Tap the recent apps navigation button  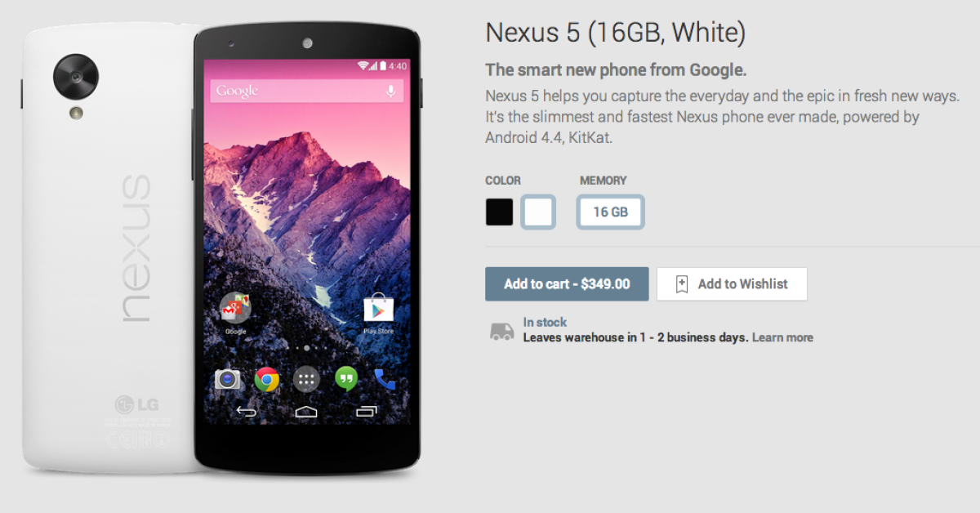(x=367, y=411)
